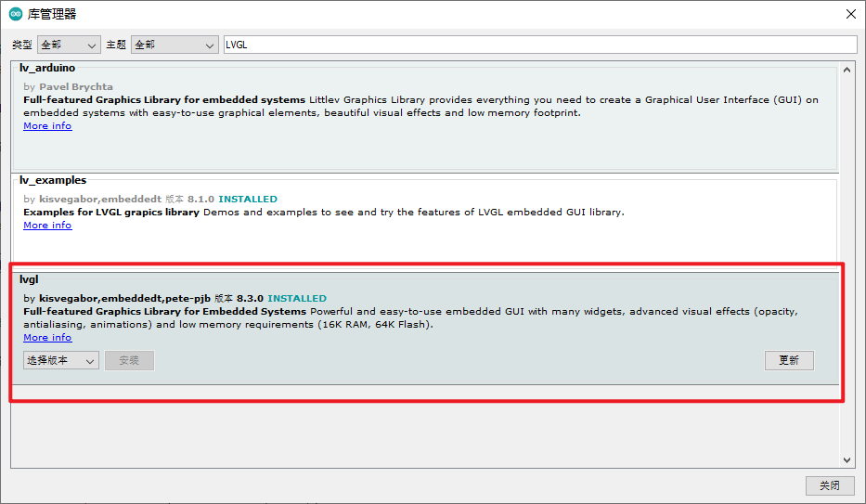Close the library manager window with X
The image size is (866, 504).
tap(850, 14)
